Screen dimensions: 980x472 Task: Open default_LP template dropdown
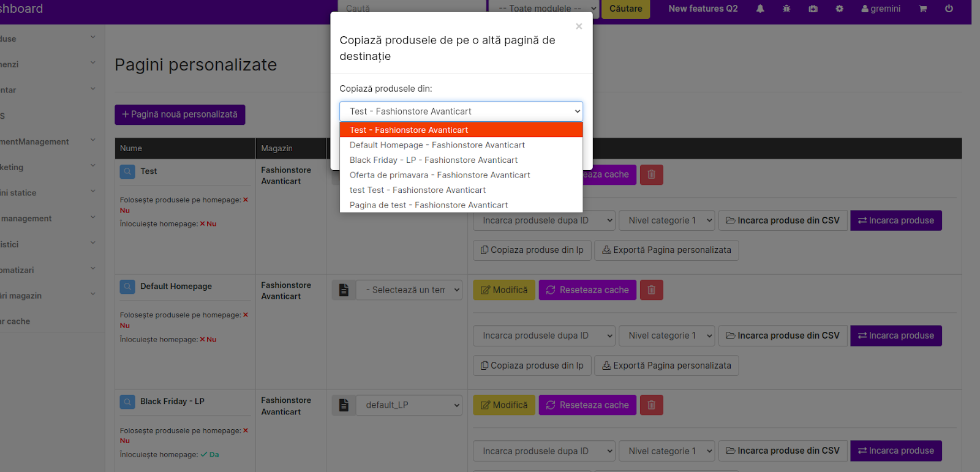tap(409, 405)
